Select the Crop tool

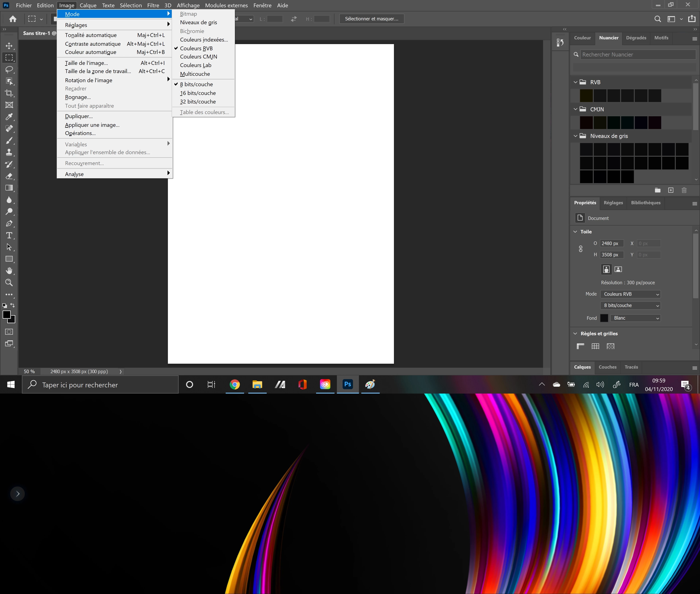point(9,93)
